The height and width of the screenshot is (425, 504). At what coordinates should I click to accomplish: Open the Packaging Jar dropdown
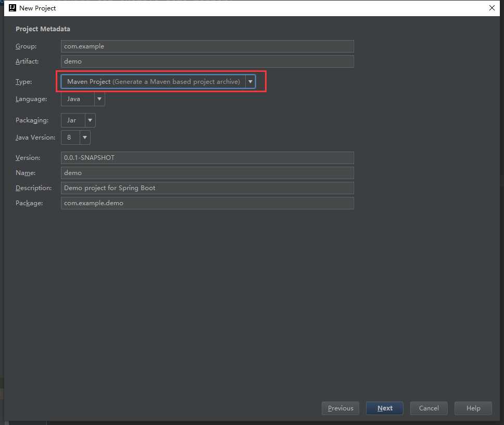pyautogui.click(x=78, y=120)
